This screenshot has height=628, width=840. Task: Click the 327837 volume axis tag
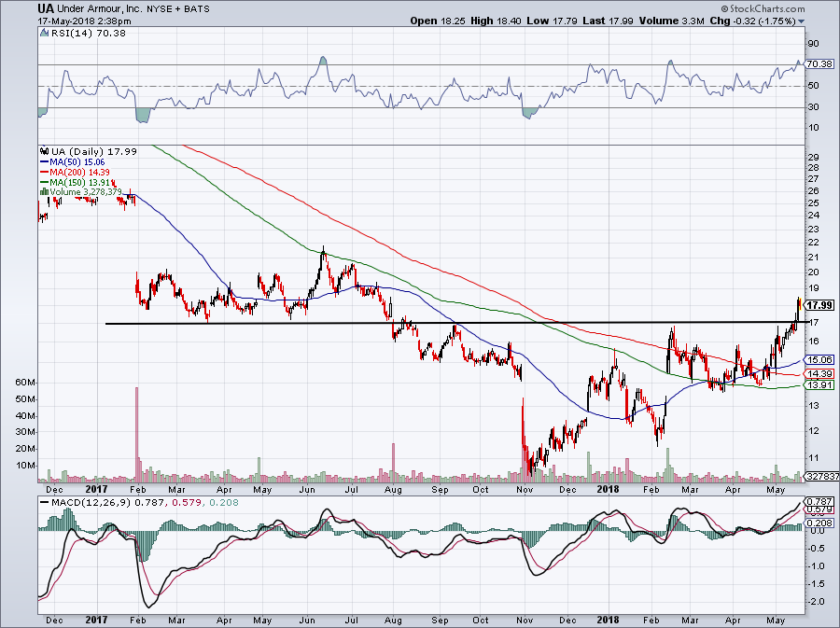tap(821, 476)
